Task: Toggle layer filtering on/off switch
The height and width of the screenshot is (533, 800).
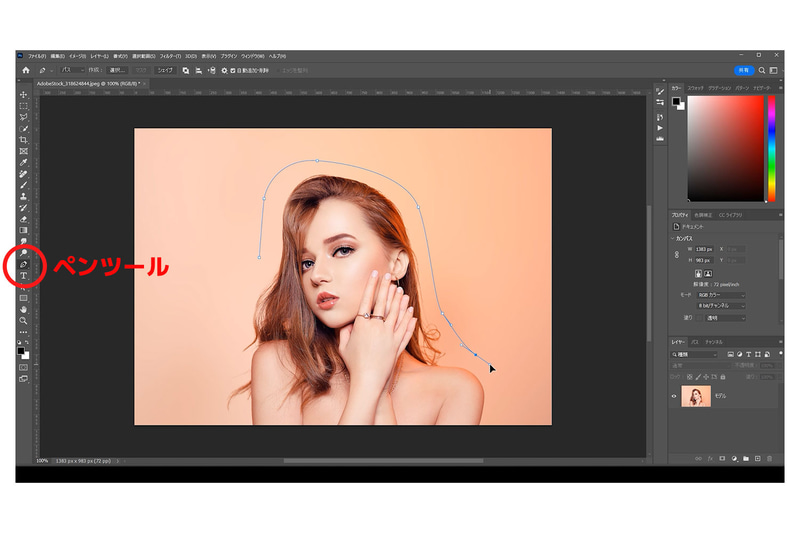Action: point(780,353)
